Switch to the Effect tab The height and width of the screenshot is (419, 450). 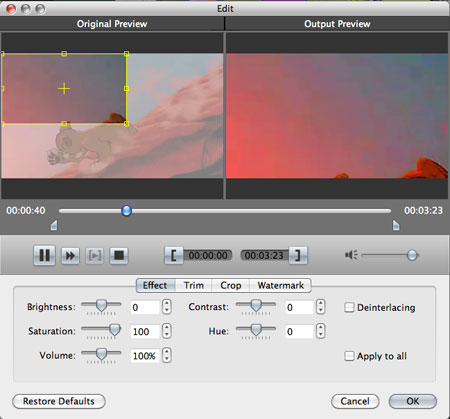(x=155, y=286)
